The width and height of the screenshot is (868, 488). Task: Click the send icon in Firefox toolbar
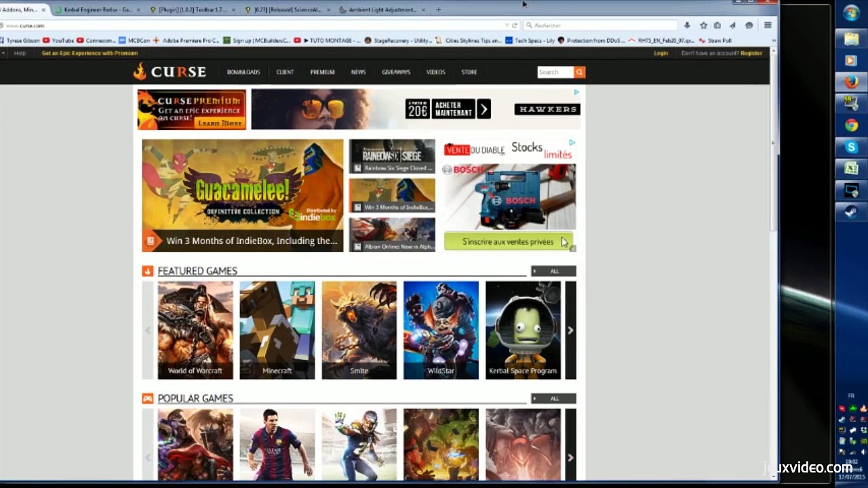click(732, 25)
